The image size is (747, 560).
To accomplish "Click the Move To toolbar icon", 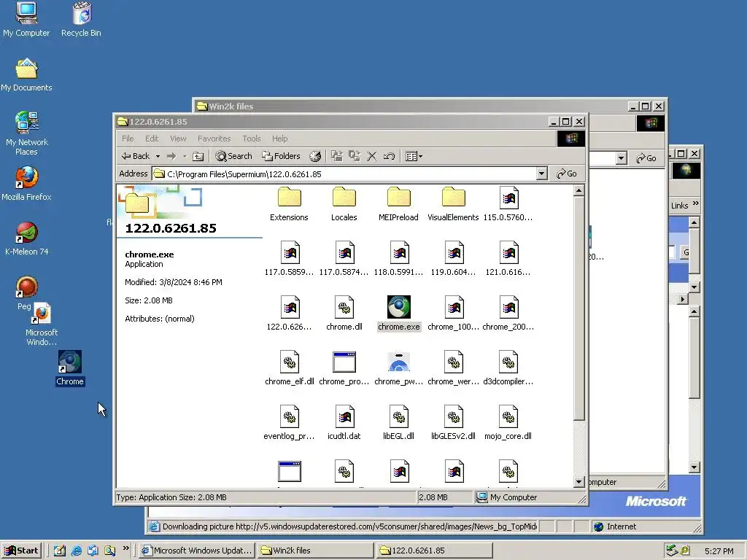I will pos(337,156).
